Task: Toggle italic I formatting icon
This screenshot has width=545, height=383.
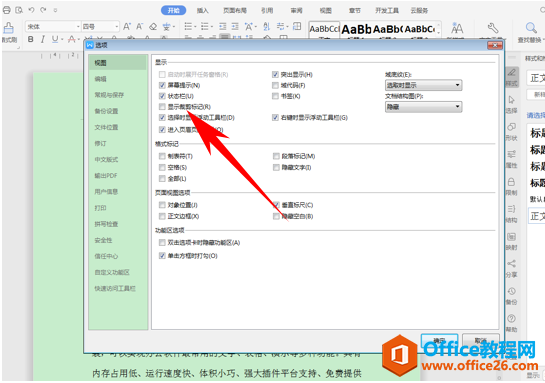Action: click(43, 39)
